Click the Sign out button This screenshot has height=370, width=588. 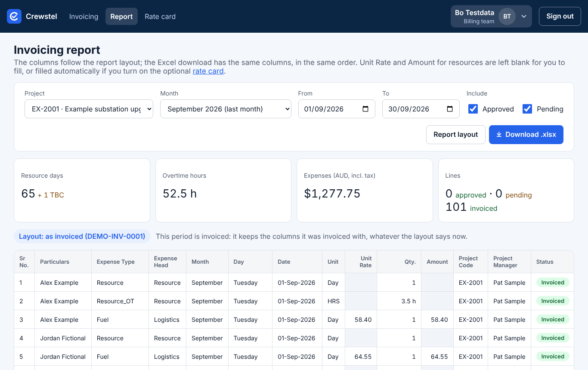coord(560,16)
